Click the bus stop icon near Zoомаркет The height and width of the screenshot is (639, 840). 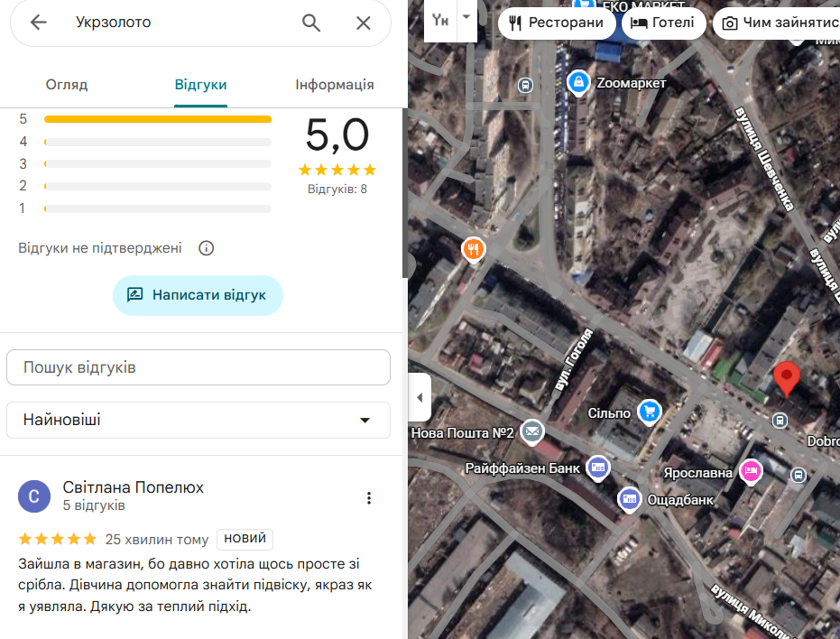pos(525,85)
